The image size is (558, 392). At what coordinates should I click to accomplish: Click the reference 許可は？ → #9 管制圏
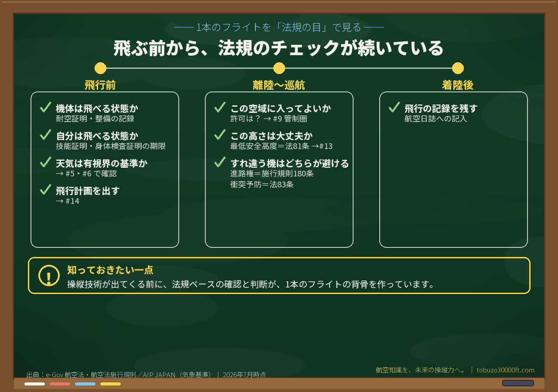[x=269, y=118]
